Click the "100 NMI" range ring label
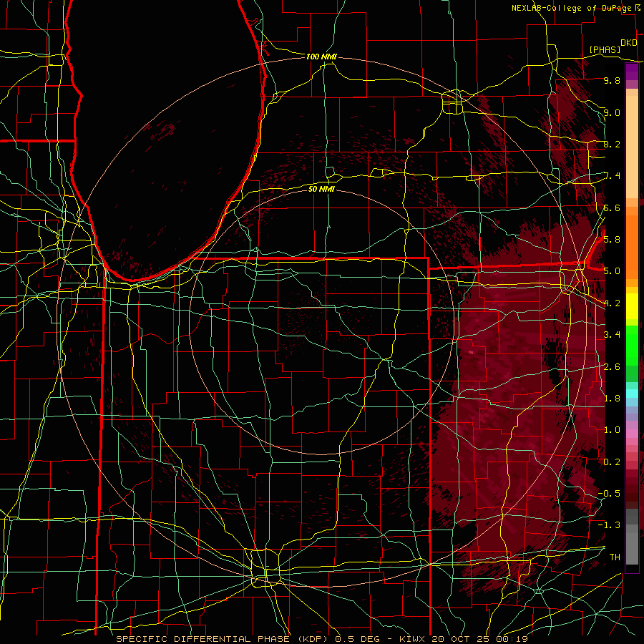644x644 pixels. (x=321, y=57)
